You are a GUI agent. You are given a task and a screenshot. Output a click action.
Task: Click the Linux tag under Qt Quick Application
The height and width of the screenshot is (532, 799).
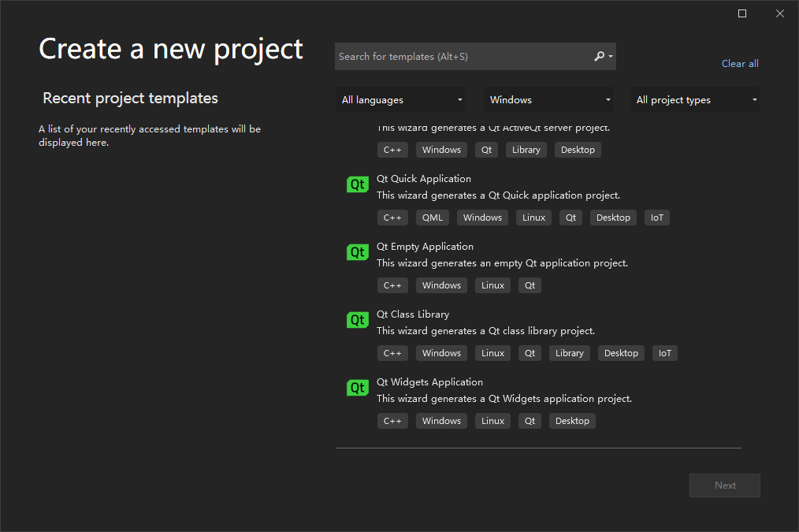pos(533,218)
